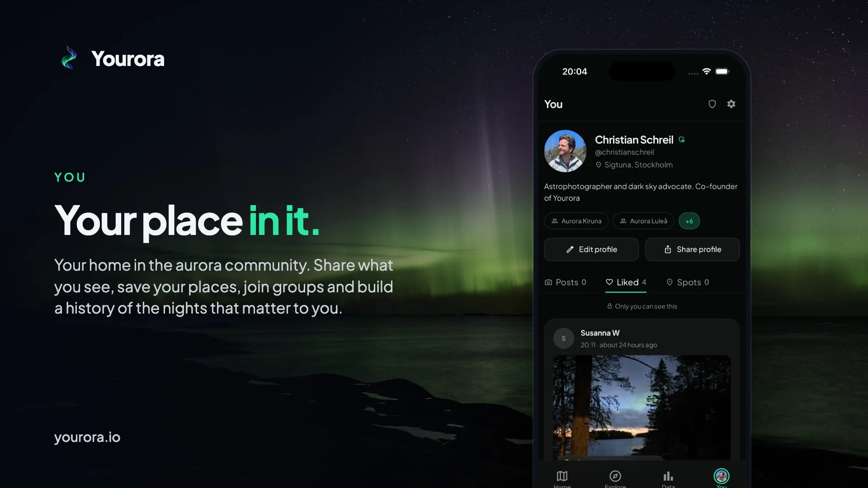The width and height of the screenshot is (868, 488).
Task: Expand the +6 more groups badge
Action: [689, 221]
